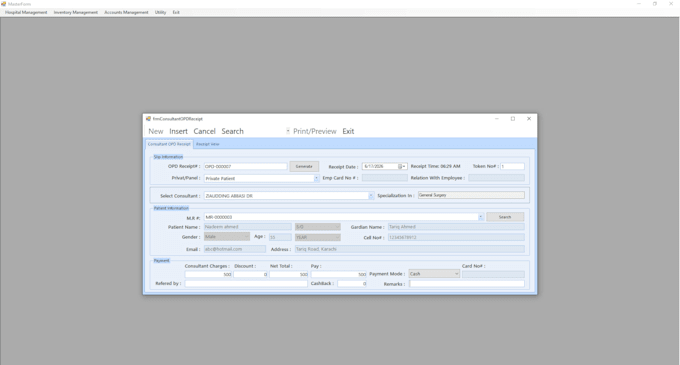Click the New toolbar command
This screenshot has height=365, width=680.
pos(156,131)
